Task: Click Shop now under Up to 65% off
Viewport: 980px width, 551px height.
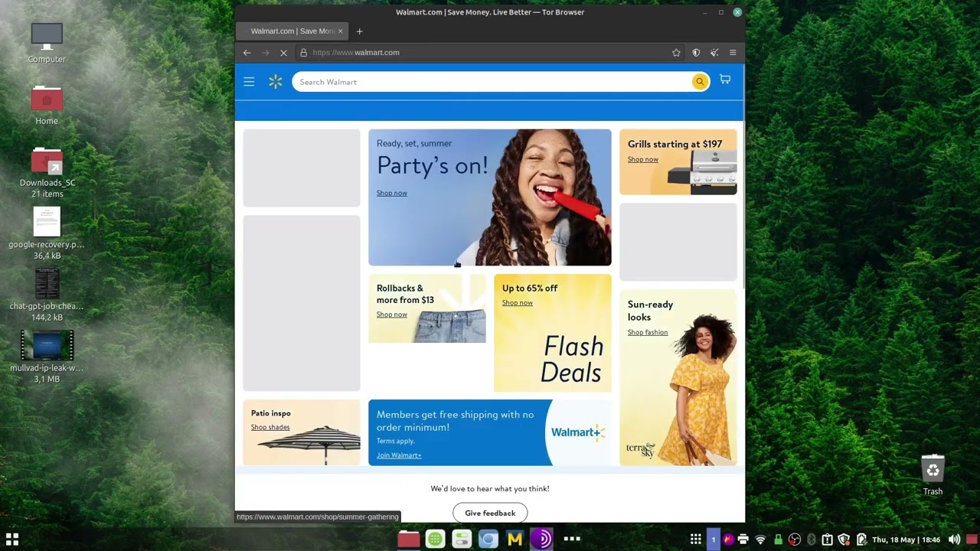Action: (518, 302)
